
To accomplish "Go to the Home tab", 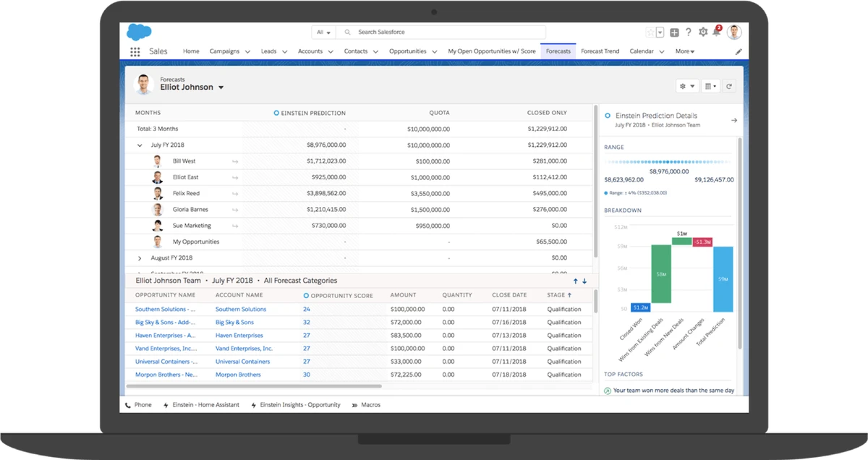I will click(191, 51).
